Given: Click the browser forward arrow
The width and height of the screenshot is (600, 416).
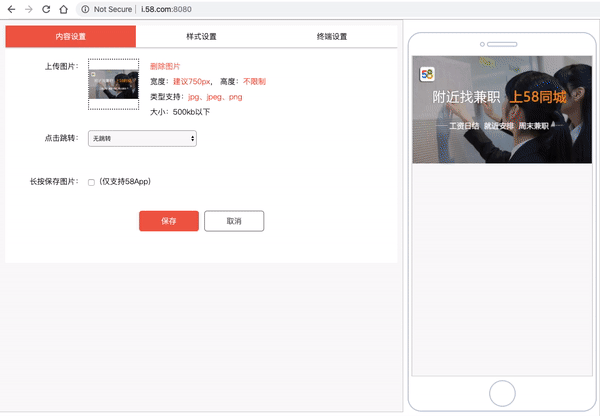Looking at the screenshot, I should pos(29,9).
